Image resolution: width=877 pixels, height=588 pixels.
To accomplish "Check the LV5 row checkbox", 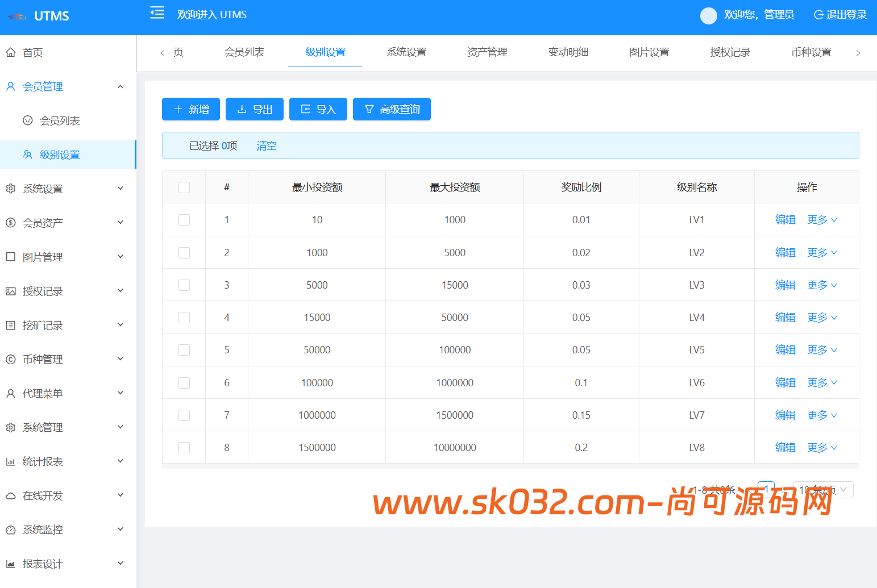I will pyautogui.click(x=184, y=350).
